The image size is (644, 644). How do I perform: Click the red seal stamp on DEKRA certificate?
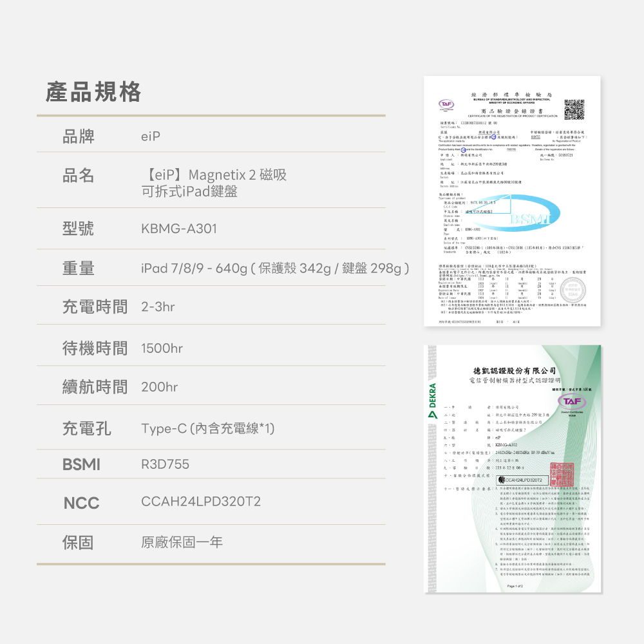(x=562, y=474)
